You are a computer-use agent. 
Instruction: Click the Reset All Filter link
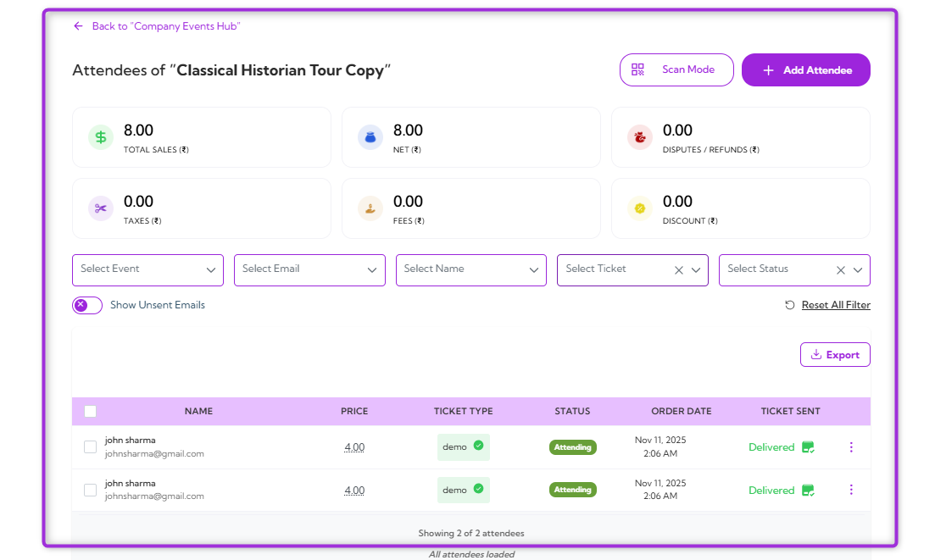coord(835,304)
